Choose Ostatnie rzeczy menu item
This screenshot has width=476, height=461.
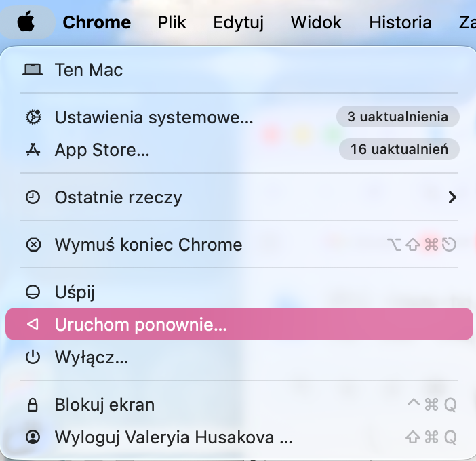(239, 197)
